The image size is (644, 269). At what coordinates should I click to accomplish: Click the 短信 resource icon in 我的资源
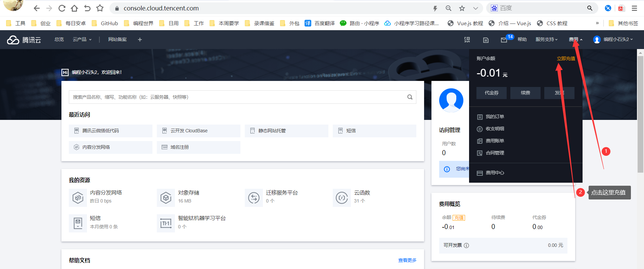pos(78,223)
